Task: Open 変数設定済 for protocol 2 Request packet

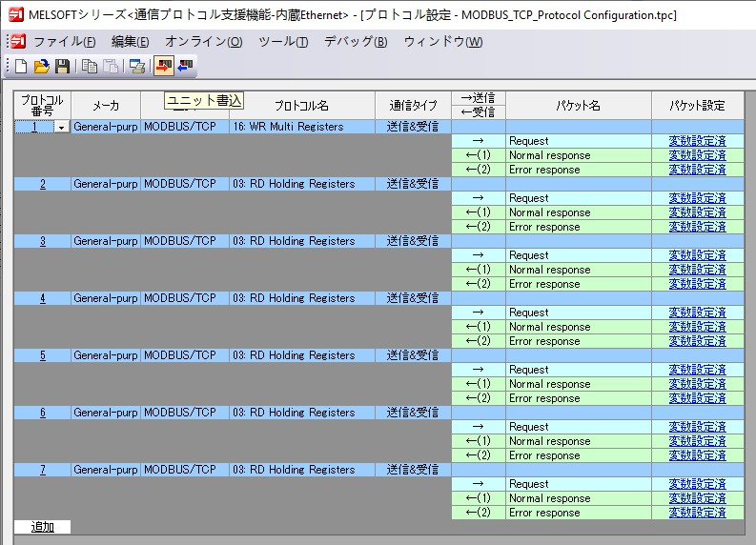Action: (x=697, y=198)
